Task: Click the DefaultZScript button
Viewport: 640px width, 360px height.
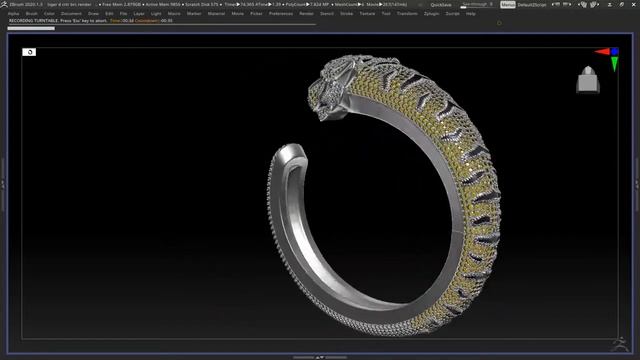Action: pyautogui.click(x=532, y=5)
